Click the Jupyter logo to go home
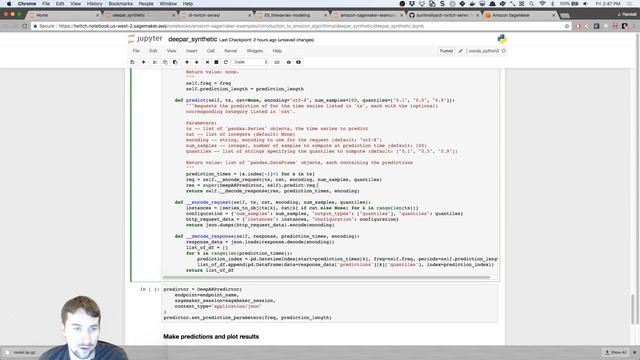 145,39
